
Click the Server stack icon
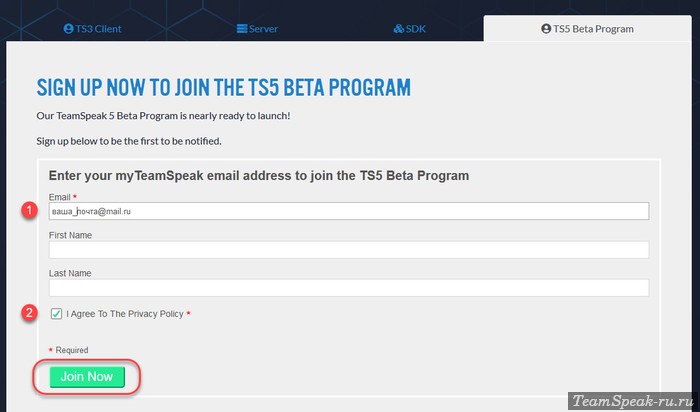(x=242, y=29)
